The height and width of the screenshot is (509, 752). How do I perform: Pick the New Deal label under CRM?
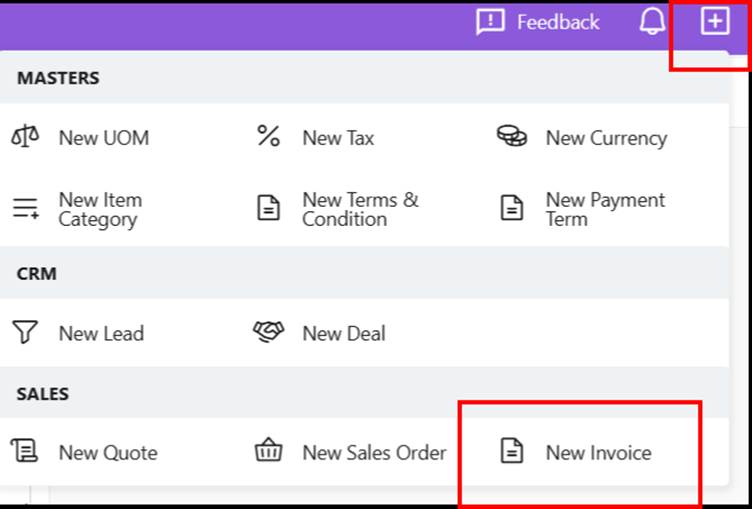point(343,333)
